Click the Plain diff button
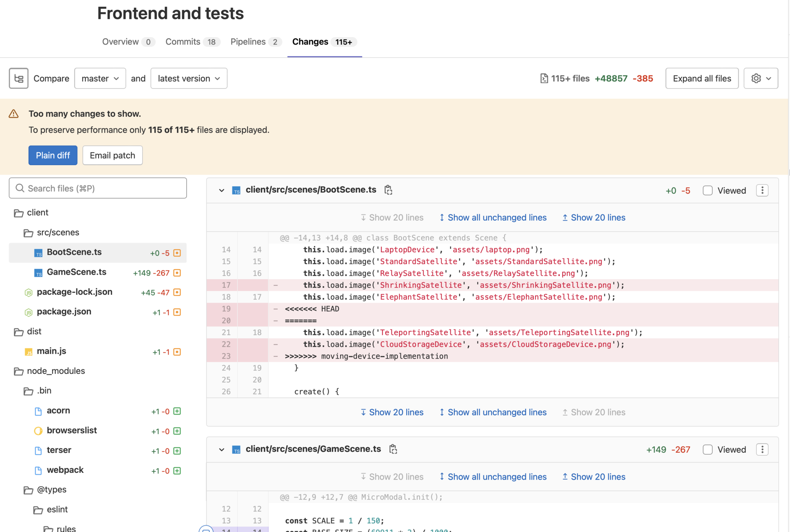790x532 pixels. pos(53,155)
